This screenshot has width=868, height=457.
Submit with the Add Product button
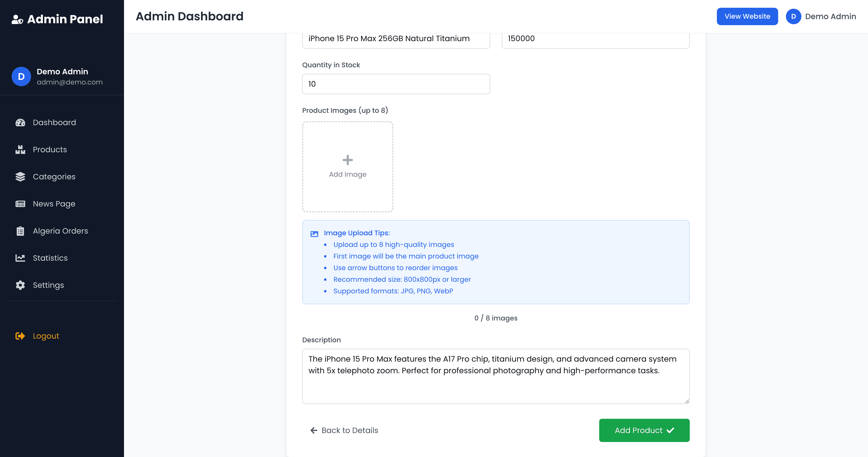click(x=644, y=430)
